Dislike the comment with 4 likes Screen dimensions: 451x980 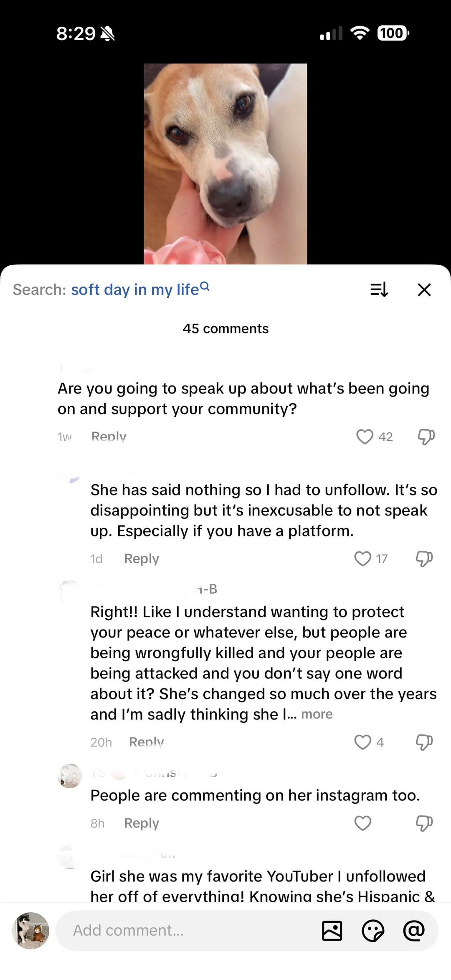[x=424, y=742]
